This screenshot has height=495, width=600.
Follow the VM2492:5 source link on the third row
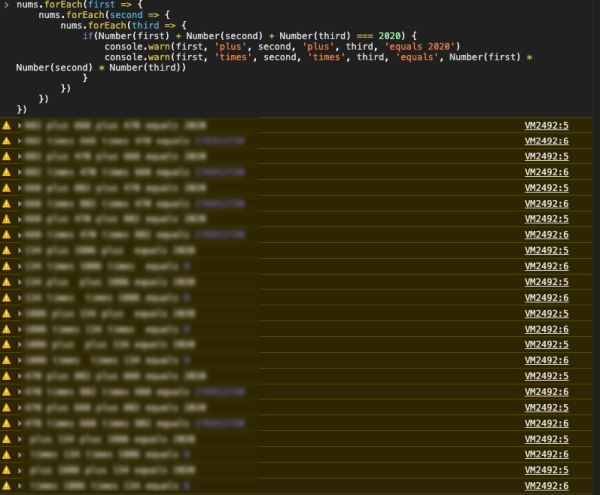point(546,157)
